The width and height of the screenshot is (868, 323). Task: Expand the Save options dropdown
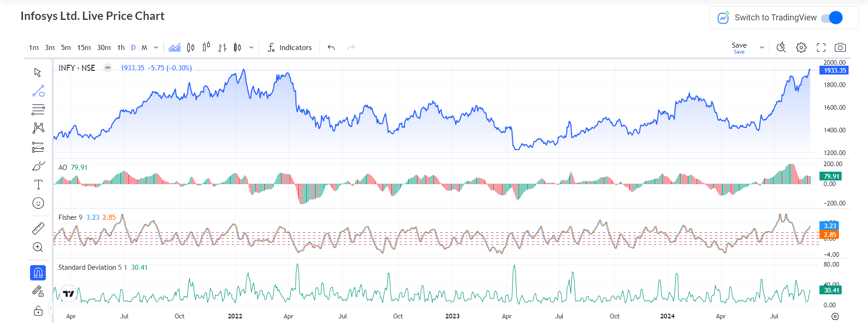pos(762,47)
